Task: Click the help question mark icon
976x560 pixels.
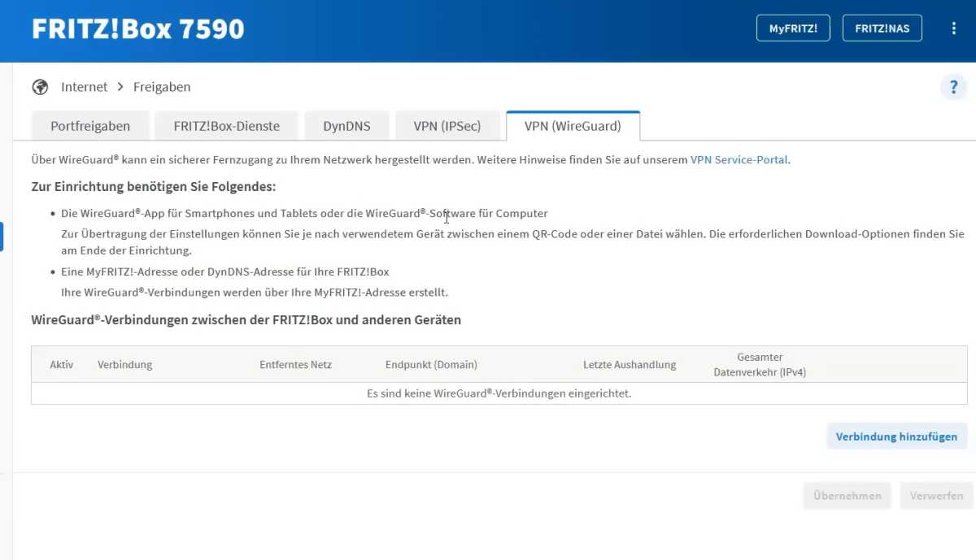Action: (953, 87)
